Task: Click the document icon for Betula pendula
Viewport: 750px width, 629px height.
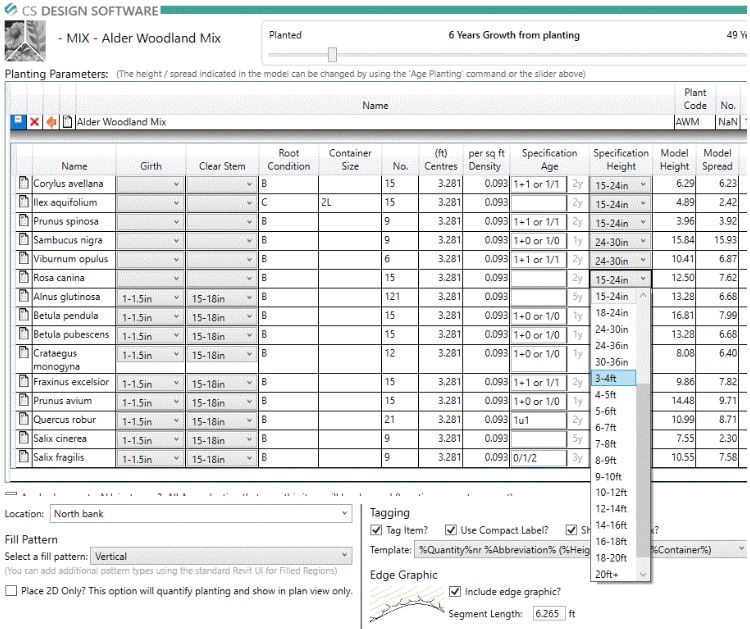Action: coord(23,315)
